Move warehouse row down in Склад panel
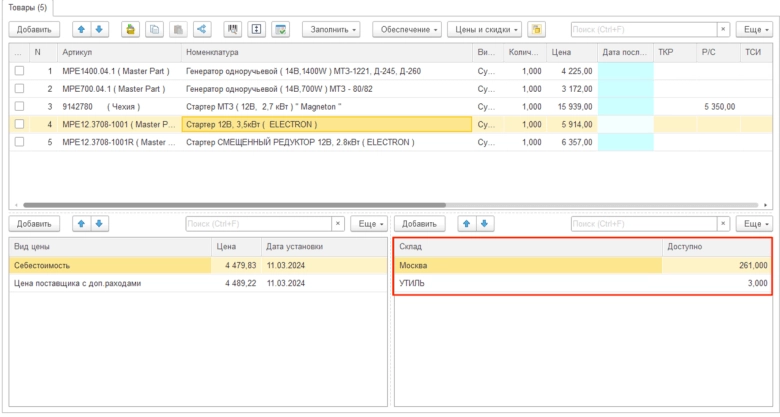The width and height of the screenshot is (780, 417). [x=483, y=224]
